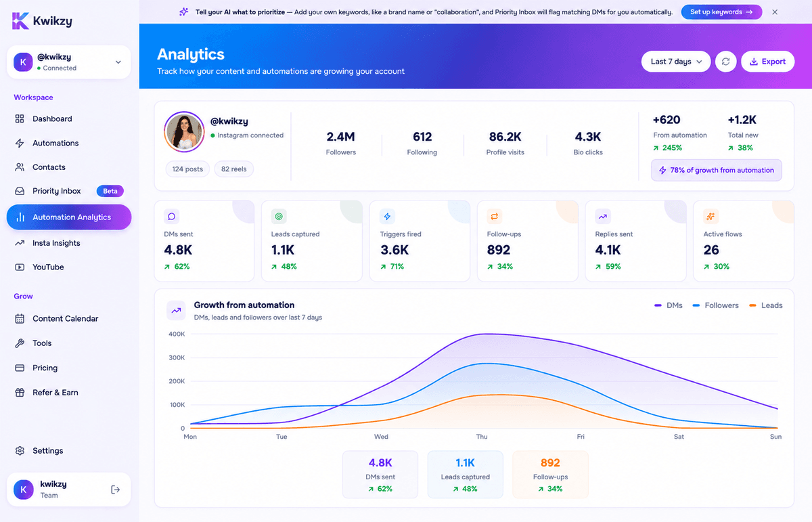
Task: Click the Pricing card icon
Action: coord(20,368)
